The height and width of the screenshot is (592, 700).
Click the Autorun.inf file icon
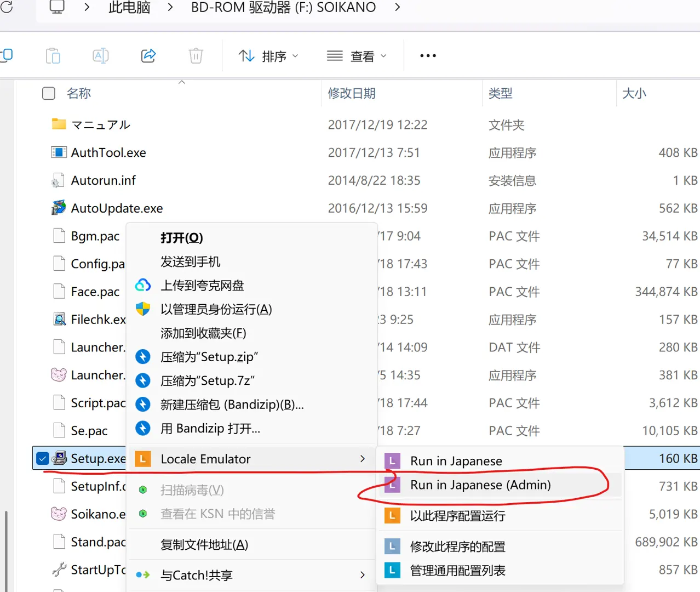pyautogui.click(x=58, y=180)
